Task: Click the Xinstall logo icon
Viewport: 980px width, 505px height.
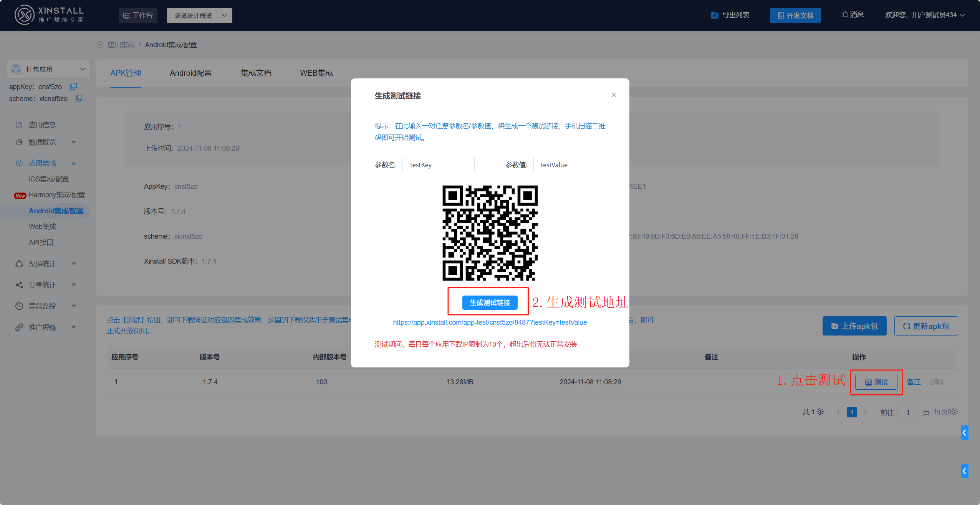Action: pyautogui.click(x=25, y=15)
